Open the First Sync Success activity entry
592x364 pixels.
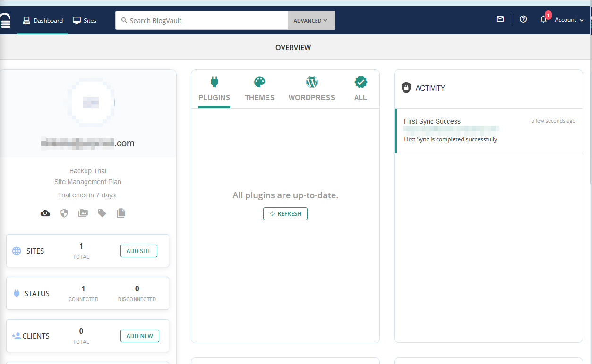tap(489, 131)
